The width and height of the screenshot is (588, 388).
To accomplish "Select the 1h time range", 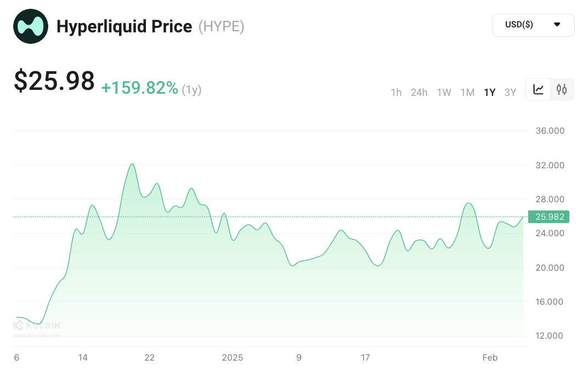I will [x=396, y=92].
